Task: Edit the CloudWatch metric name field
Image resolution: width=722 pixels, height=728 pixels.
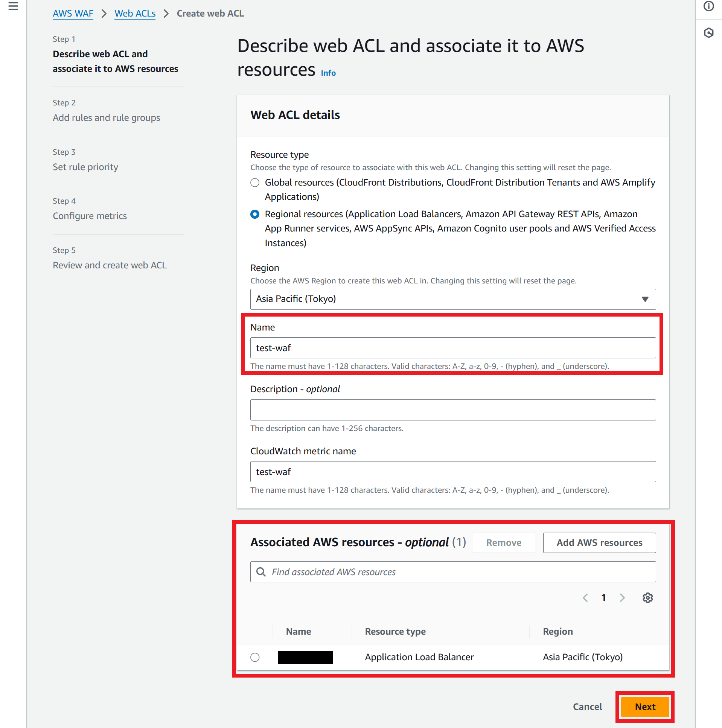Action: [x=452, y=472]
